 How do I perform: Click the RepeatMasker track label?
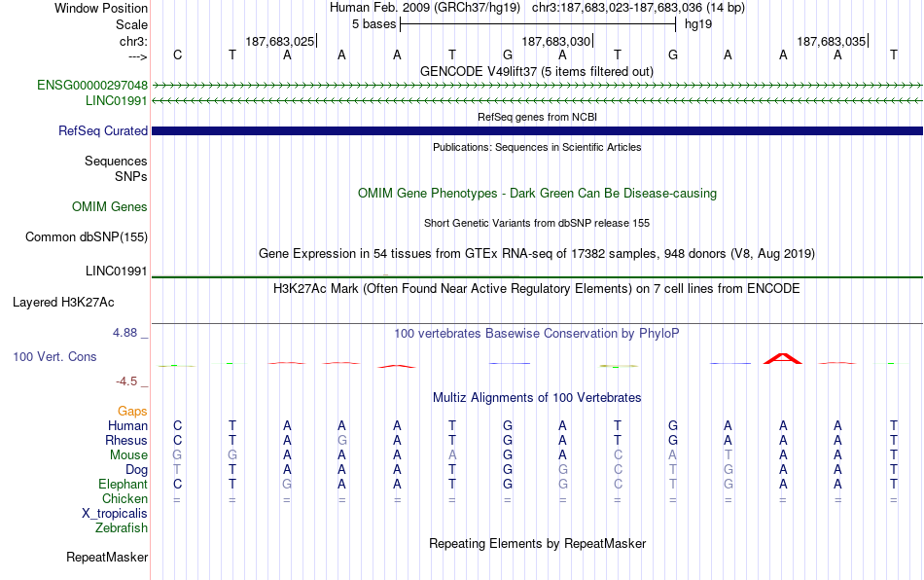tap(107, 557)
